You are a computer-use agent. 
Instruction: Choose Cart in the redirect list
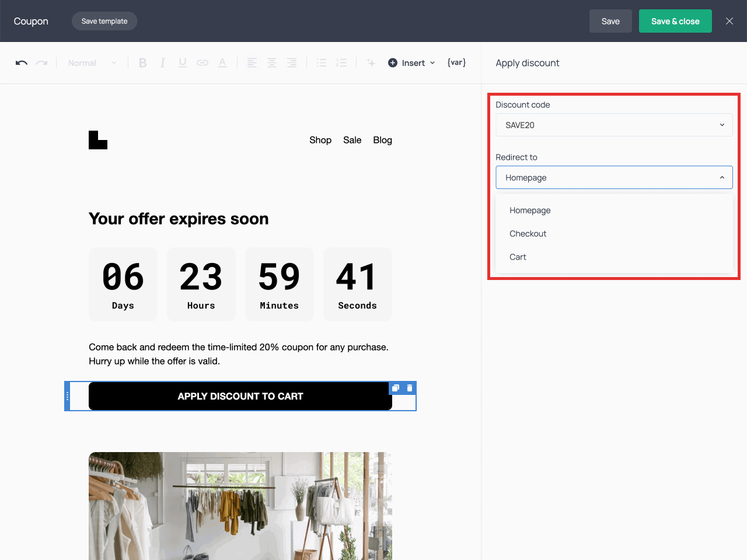(518, 257)
